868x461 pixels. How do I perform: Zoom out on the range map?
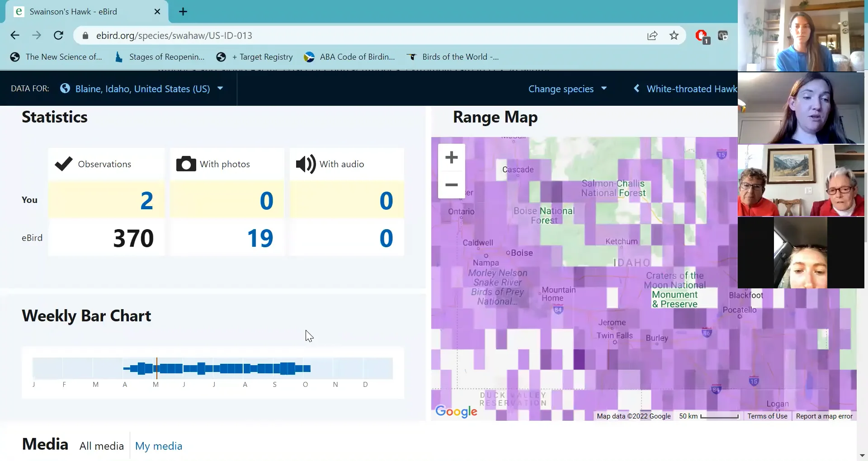pos(451,185)
